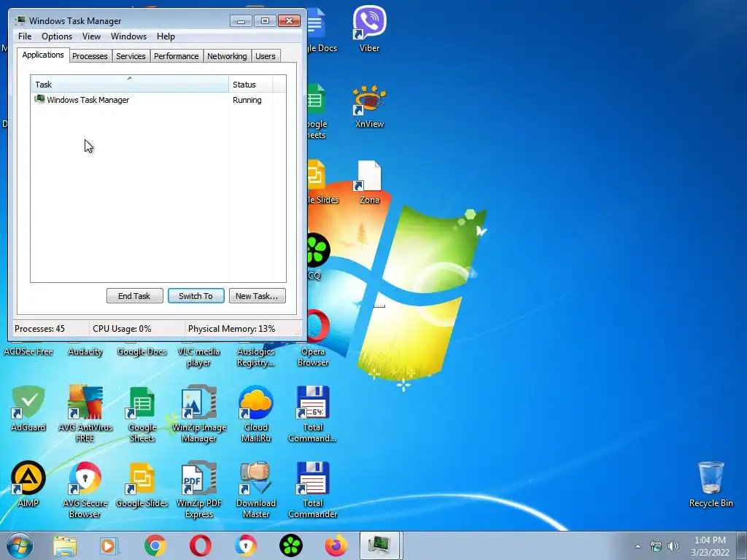Click Processes: 45 in the status bar
The width and height of the screenshot is (747, 560).
39,329
